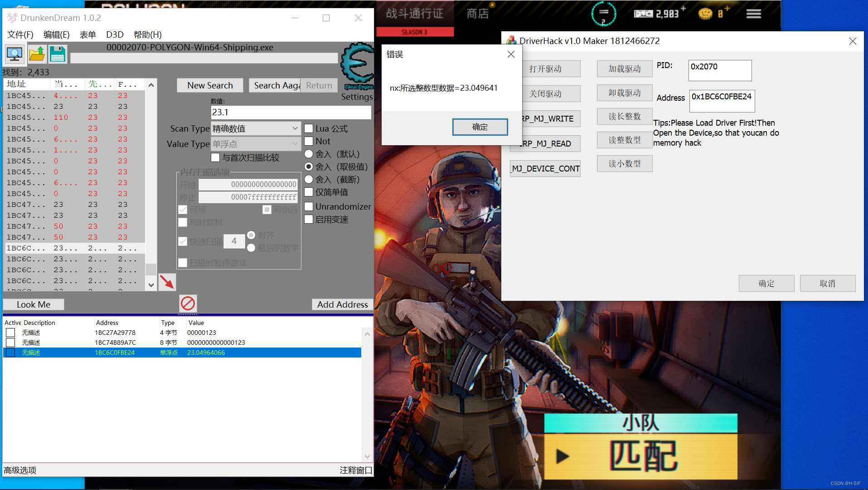
Task: Tick active box for address 1BC6C0FBE24
Action: [10, 353]
